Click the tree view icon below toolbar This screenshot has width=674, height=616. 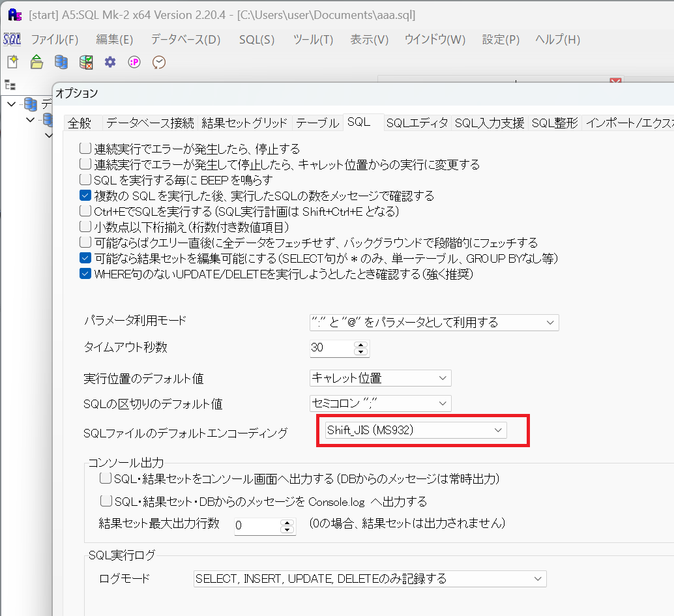click(x=10, y=85)
